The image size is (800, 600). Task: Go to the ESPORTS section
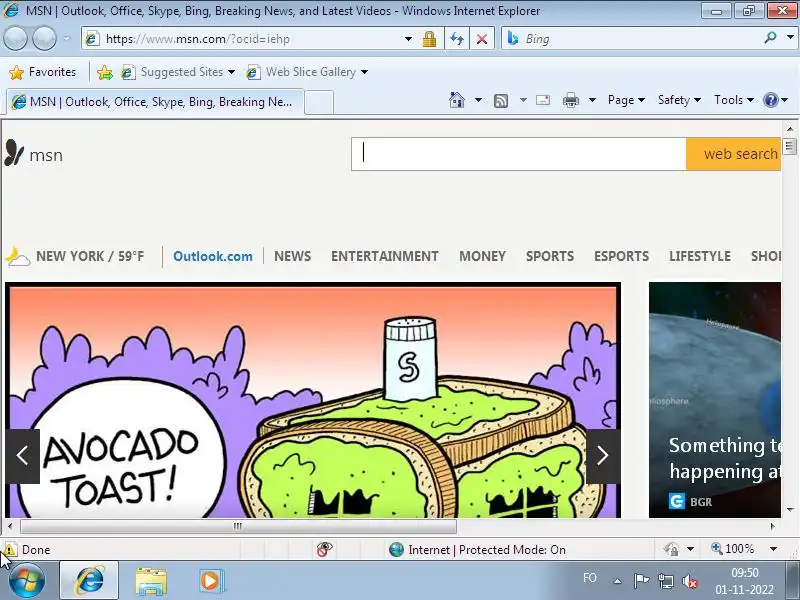point(621,256)
